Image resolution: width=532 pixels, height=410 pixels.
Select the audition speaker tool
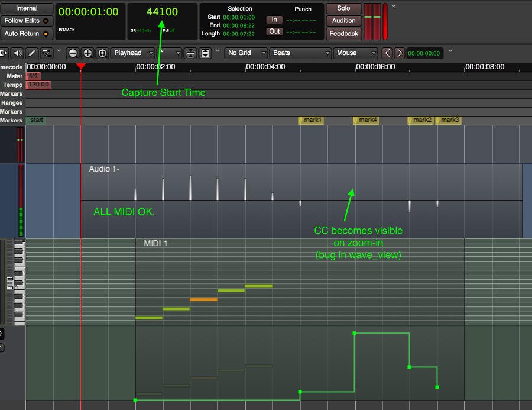tap(18, 53)
